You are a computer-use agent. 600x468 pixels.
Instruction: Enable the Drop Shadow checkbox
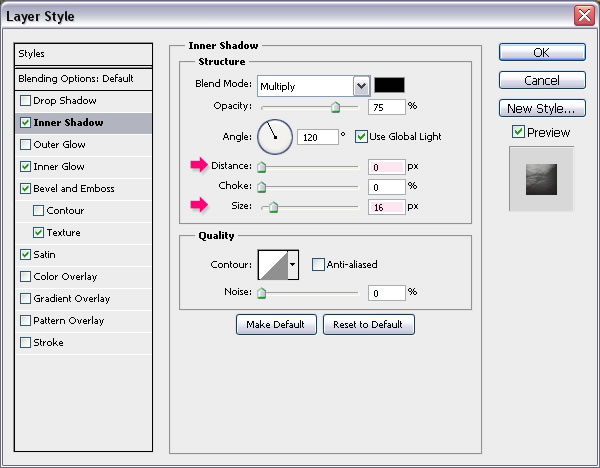(x=25, y=101)
